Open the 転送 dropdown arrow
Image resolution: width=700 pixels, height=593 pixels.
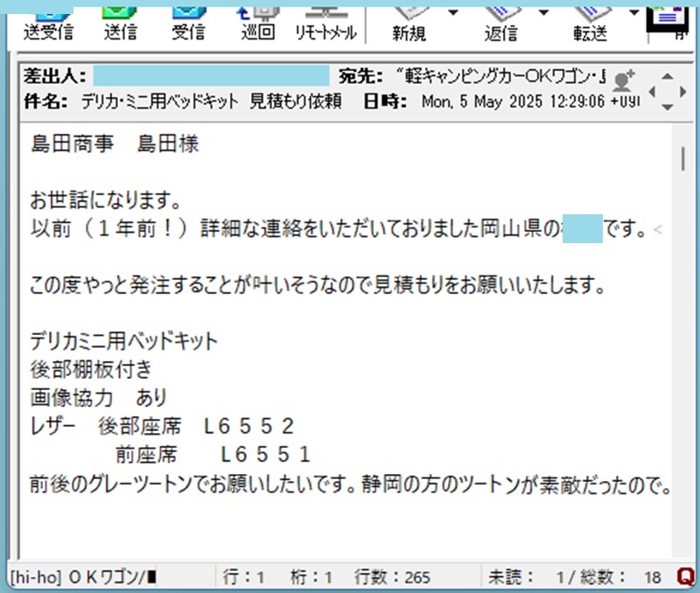coord(633,13)
